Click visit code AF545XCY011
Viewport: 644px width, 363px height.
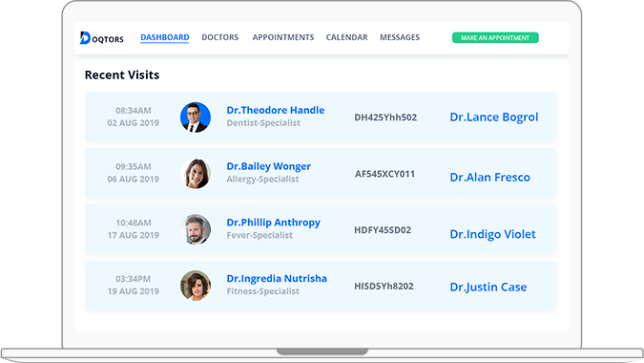(x=384, y=174)
